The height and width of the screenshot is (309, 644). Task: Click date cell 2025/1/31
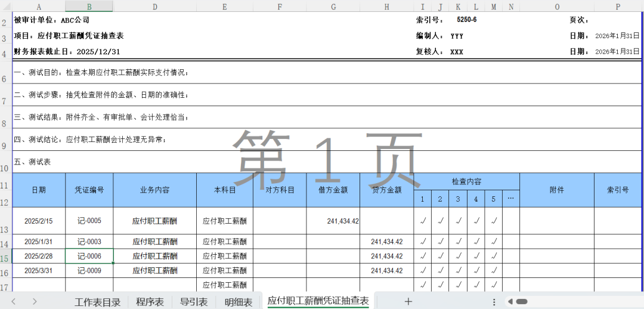tap(39, 242)
